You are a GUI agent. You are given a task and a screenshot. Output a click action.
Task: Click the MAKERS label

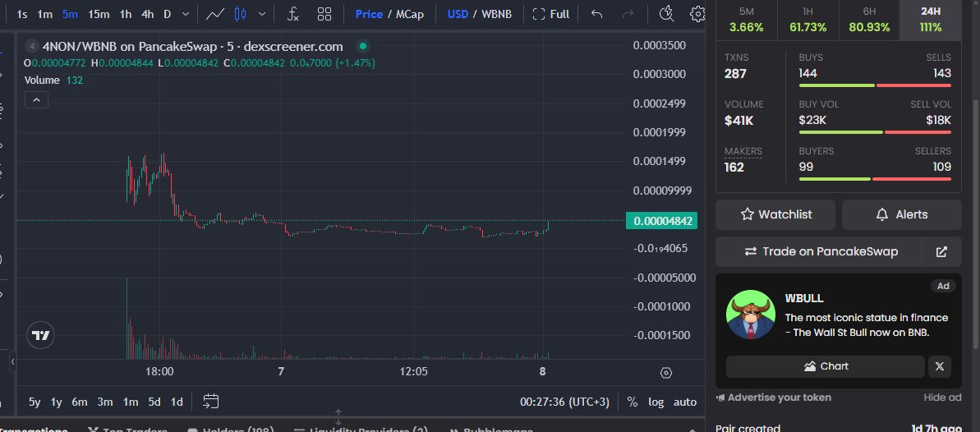pos(743,151)
